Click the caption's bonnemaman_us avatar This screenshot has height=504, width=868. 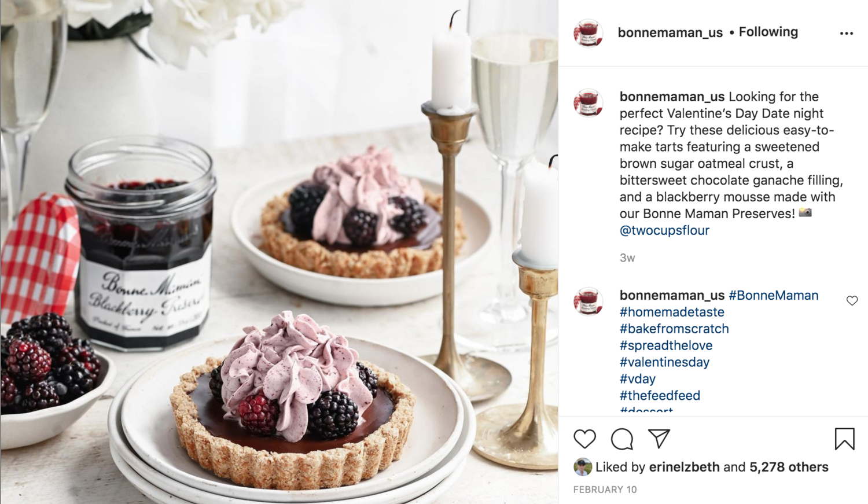pyautogui.click(x=589, y=102)
